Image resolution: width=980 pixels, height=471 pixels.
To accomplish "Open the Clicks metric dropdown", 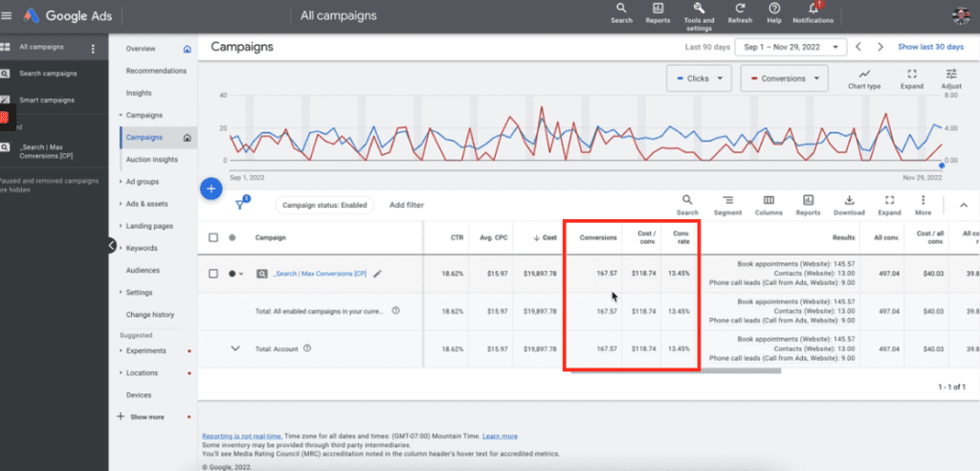I will 699,78.
